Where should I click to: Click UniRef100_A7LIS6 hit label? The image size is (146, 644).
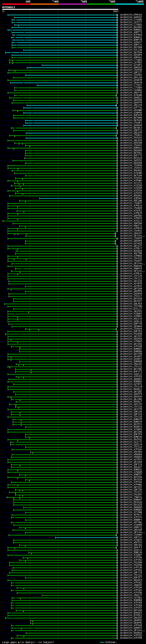pyautogui.click(x=131, y=50)
